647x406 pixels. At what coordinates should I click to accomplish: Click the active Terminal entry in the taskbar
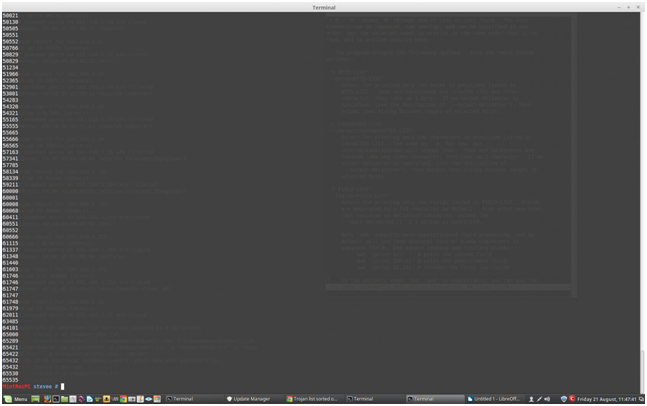click(432, 399)
